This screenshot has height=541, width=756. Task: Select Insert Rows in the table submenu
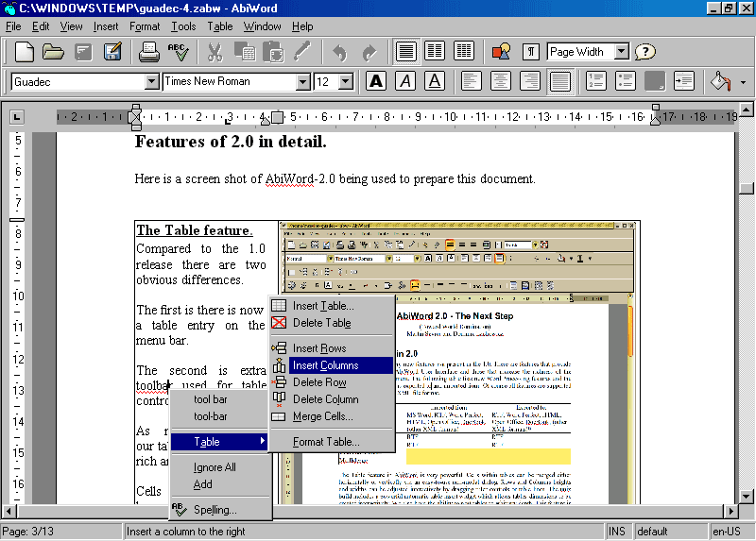[332, 348]
